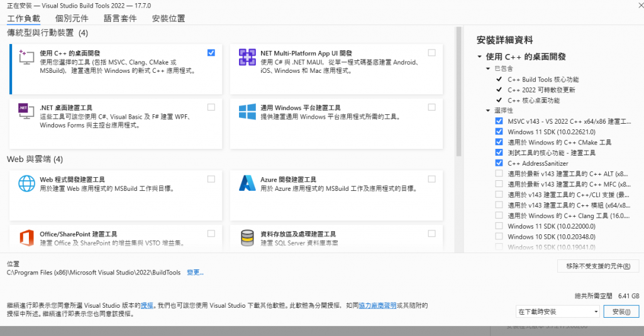Switch to the 語言套件 tab
The height and width of the screenshot is (336, 644).
coord(120,18)
